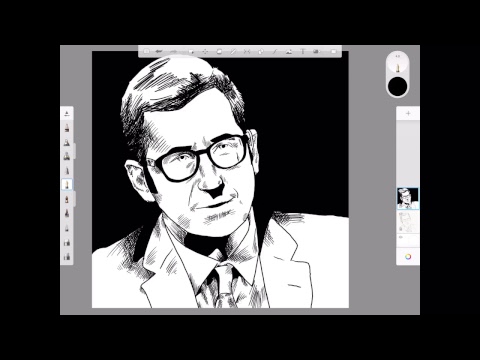Select the Text tool T icon

click(303, 51)
